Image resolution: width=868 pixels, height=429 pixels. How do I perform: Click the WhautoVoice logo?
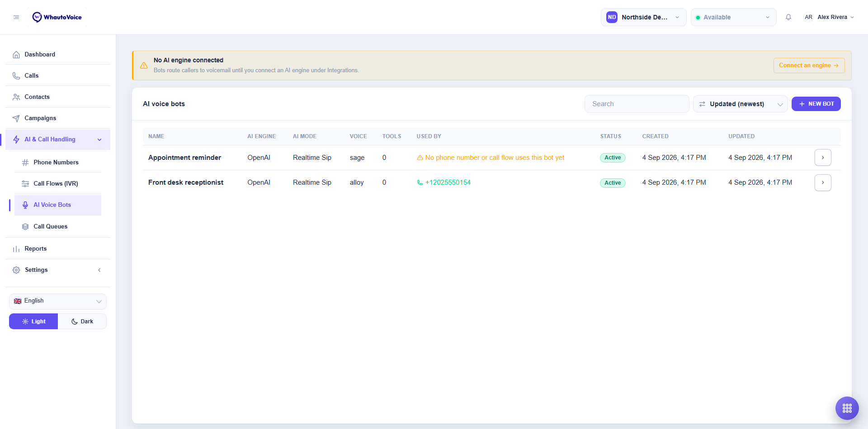(57, 17)
